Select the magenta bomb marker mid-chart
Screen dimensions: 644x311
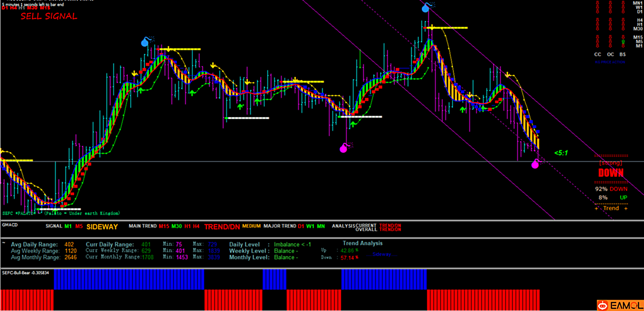tap(344, 148)
